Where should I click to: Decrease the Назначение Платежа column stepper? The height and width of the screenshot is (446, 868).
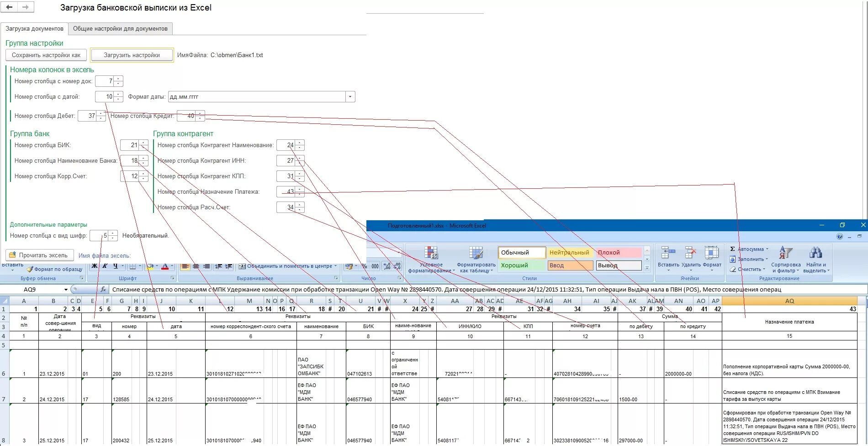[300, 194]
